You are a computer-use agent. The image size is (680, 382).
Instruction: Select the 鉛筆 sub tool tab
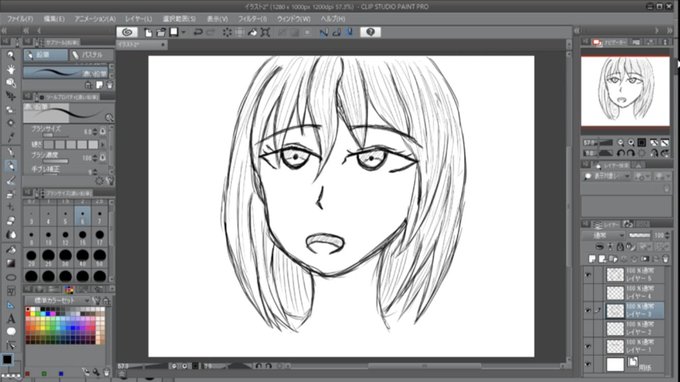(x=46, y=55)
